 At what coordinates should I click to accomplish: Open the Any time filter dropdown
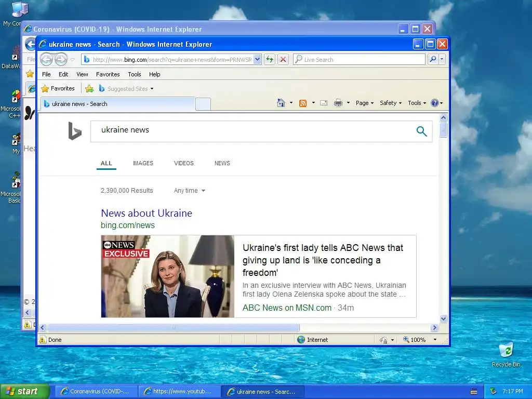(x=189, y=191)
